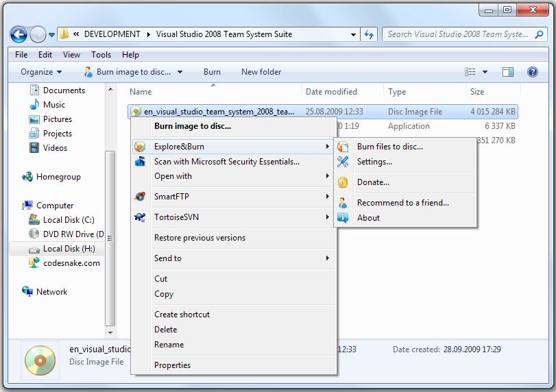Image resolution: width=556 pixels, height=392 pixels.
Task: Click the Network icon in navigation pane
Action: point(27,292)
